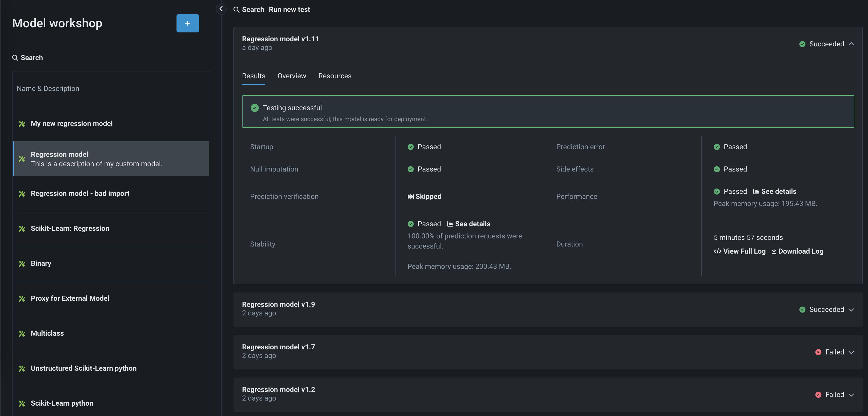Screen dimensions: 868x416
Task: Click the search magnifier in the Model workshop sidebar
Action: 15,58
